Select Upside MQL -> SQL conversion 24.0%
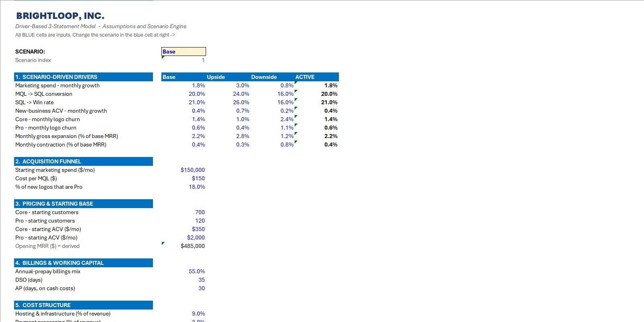This screenshot has height=322, width=644. 241,94
